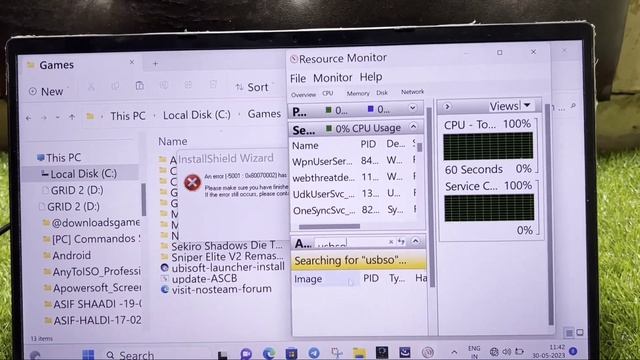Click the Name column header in file list
Image resolution: width=640 pixels, height=360 pixels.
173,142
